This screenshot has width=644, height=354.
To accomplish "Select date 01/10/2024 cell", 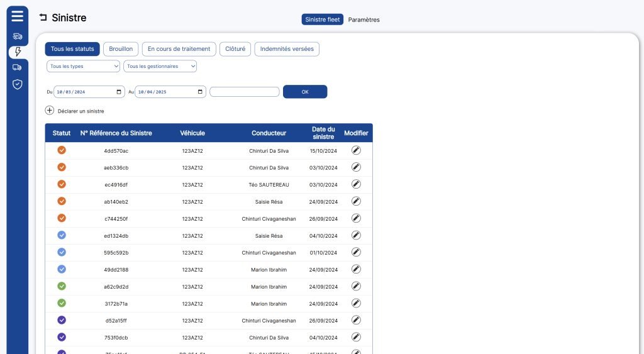I will (x=324, y=253).
